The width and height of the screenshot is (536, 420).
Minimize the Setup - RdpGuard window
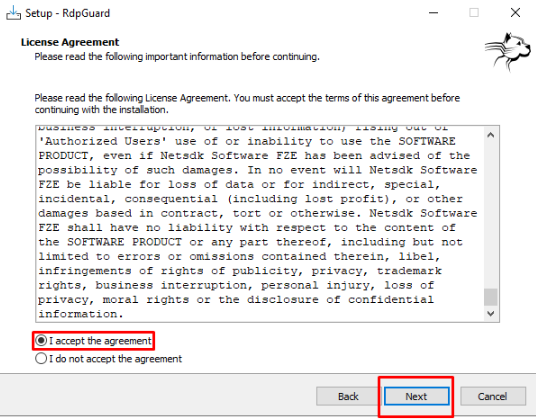[433, 13]
